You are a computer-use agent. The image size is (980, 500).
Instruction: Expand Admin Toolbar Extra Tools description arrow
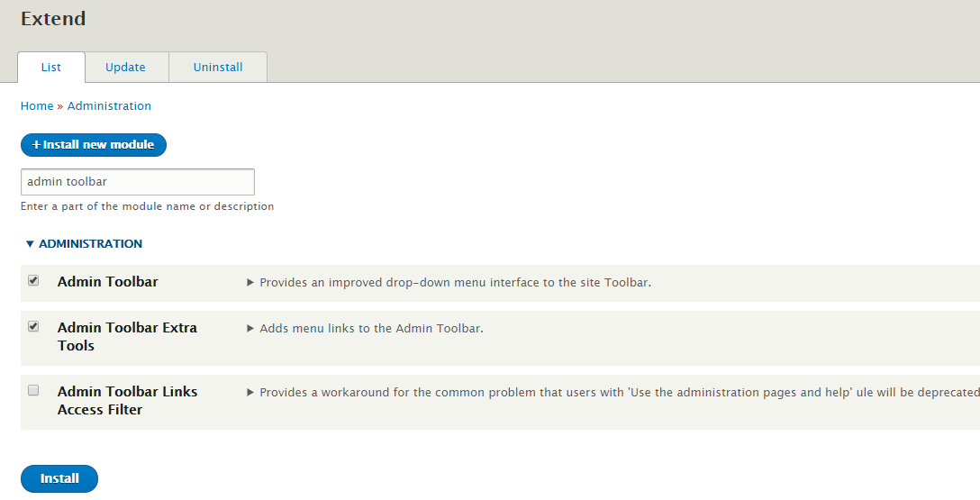250,328
